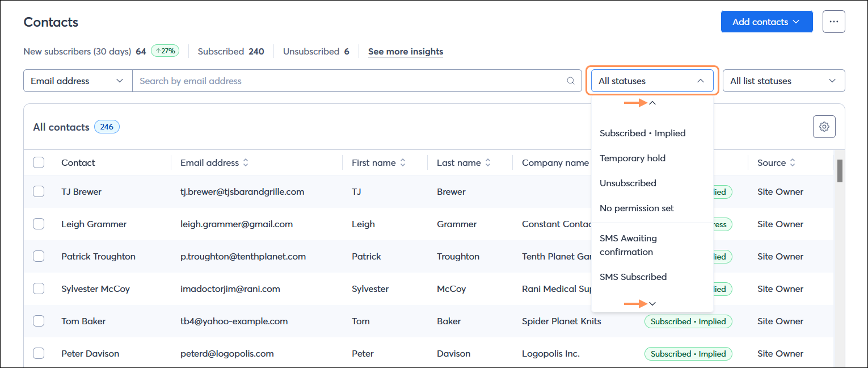Sort by the Email address column arrows

click(x=245, y=162)
